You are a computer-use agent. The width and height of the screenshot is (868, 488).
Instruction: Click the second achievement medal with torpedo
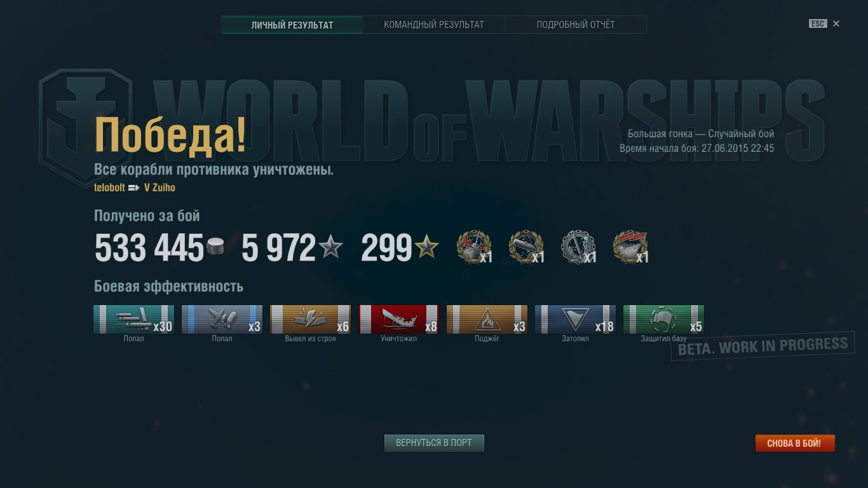(526, 247)
